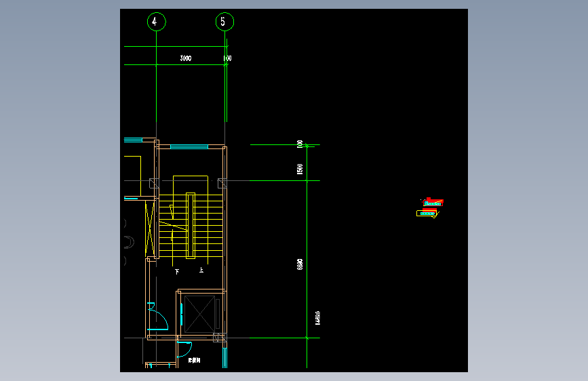Select the elevator shaft cross symbol
The height and width of the screenshot is (381, 588).
pyautogui.click(x=199, y=314)
